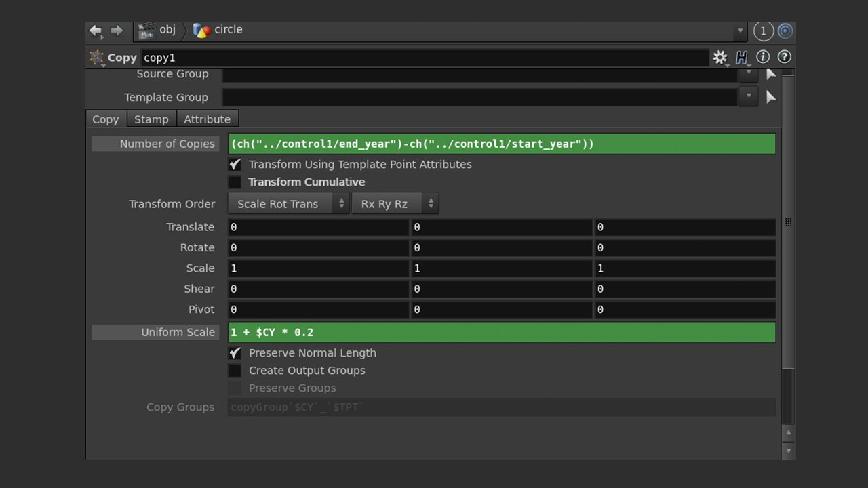Click the Translate parameter label
Screen dimensions: 868x488
191,227
